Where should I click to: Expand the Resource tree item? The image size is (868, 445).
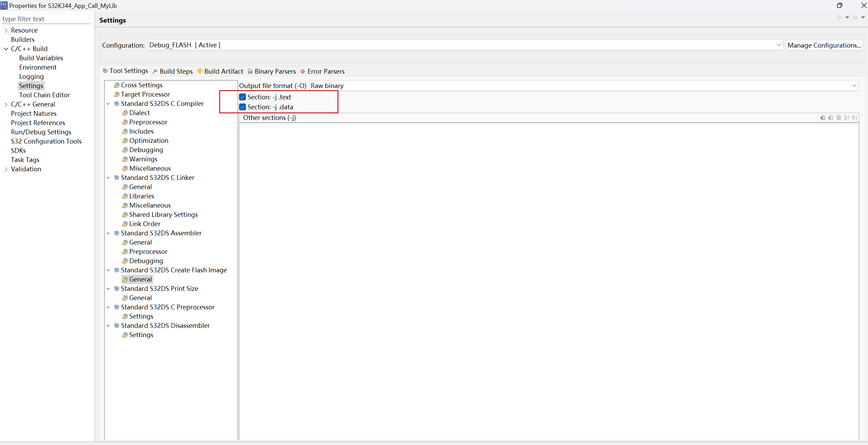coord(6,30)
